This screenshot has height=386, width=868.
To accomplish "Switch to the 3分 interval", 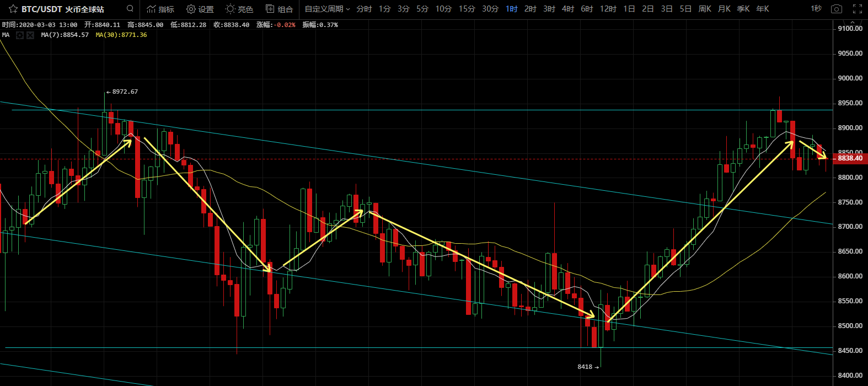I will [x=404, y=9].
